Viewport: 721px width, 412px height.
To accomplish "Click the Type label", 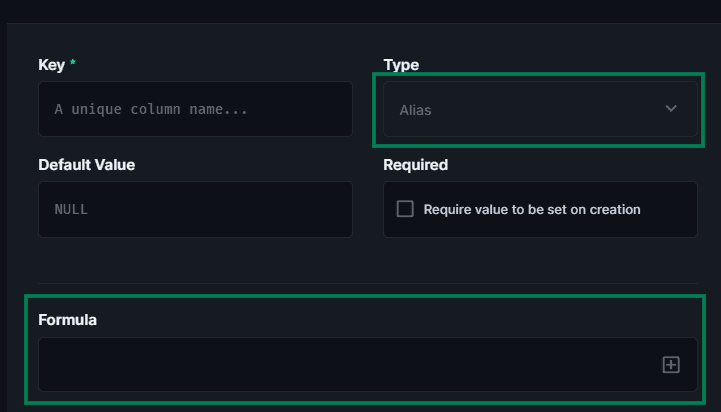I will click(401, 65).
